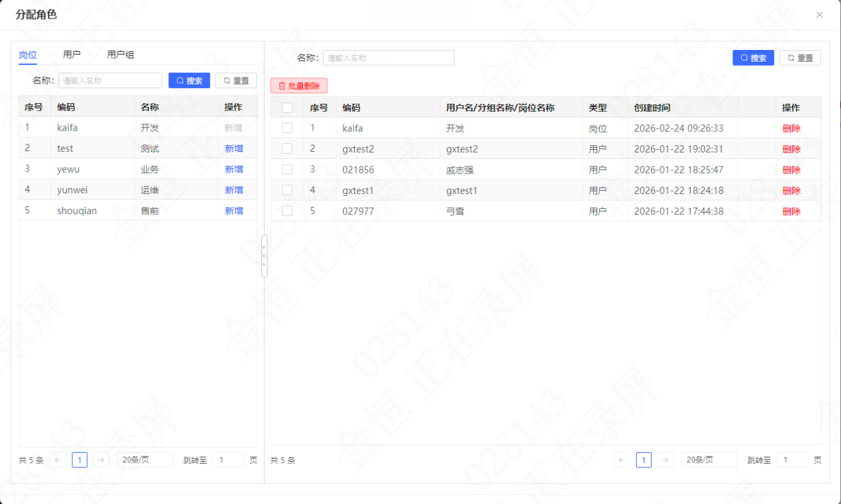
Task: Click the reset button in right panel
Action: pyautogui.click(x=800, y=58)
